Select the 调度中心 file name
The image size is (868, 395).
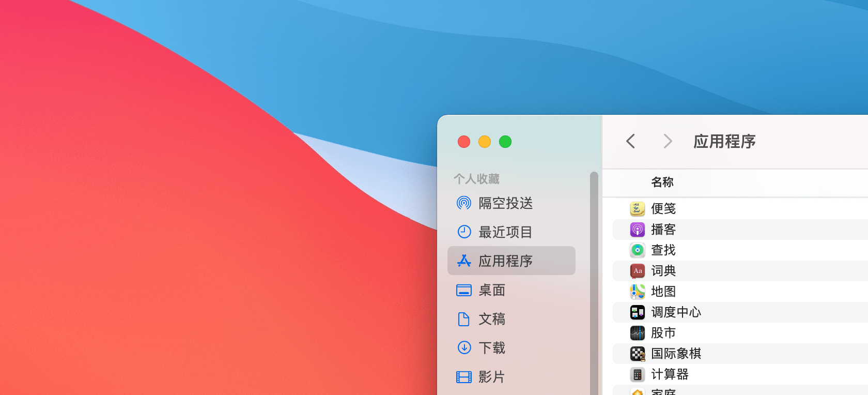click(x=676, y=312)
